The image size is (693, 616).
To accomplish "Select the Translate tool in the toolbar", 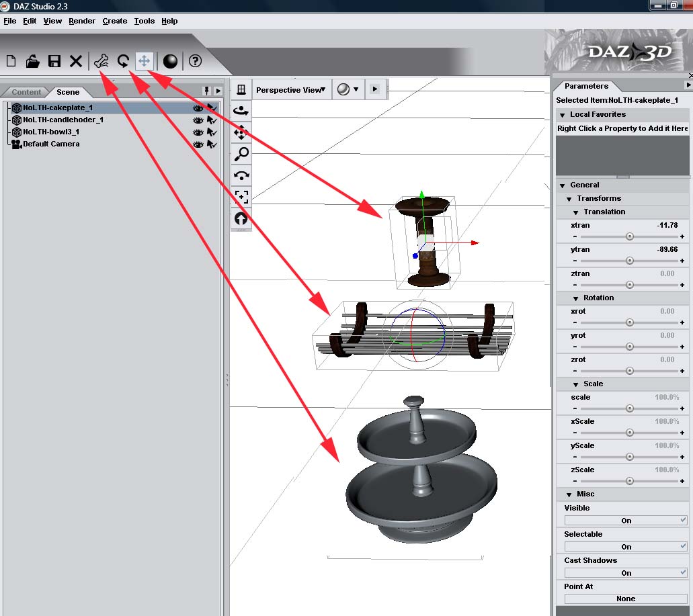I will click(144, 61).
